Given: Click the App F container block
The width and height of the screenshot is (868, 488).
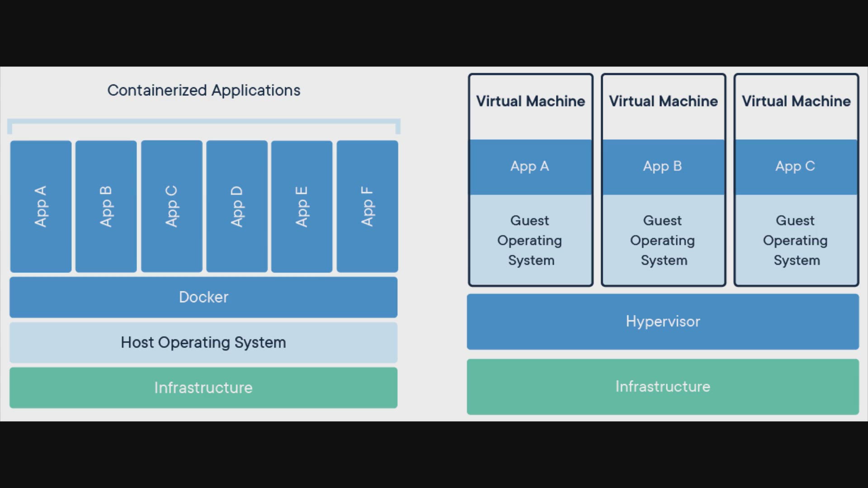Looking at the screenshot, I should click(x=367, y=206).
